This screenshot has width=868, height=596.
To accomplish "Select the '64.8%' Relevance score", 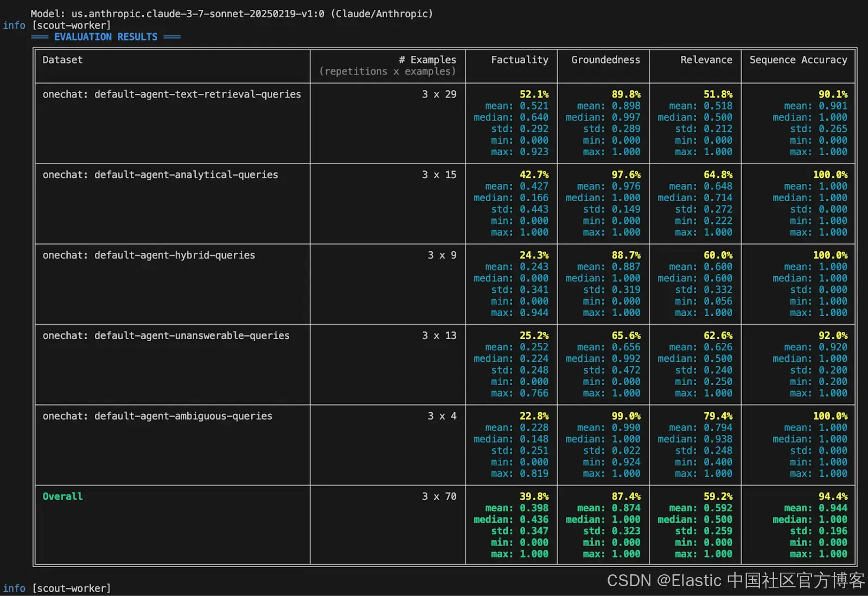I will 718,175.
